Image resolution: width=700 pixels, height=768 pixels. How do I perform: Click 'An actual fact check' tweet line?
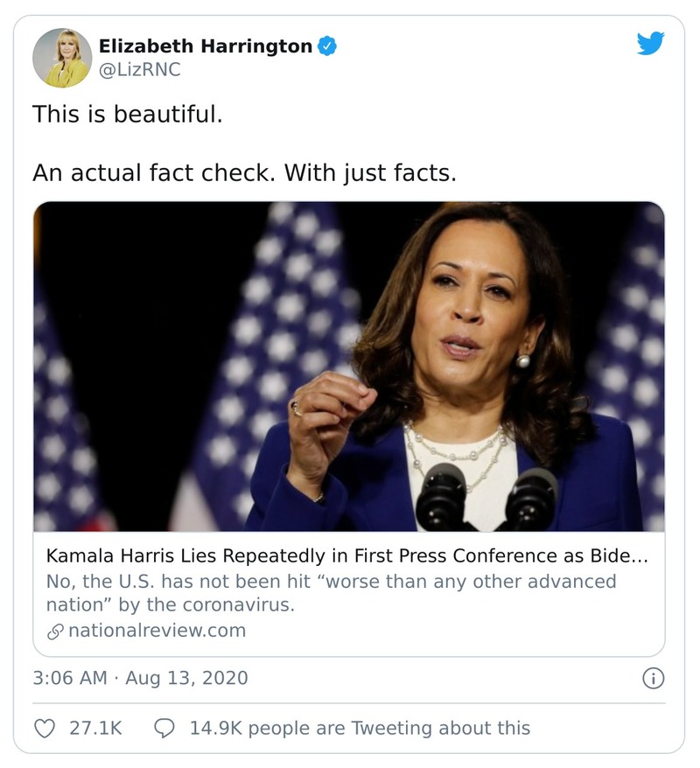click(245, 172)
